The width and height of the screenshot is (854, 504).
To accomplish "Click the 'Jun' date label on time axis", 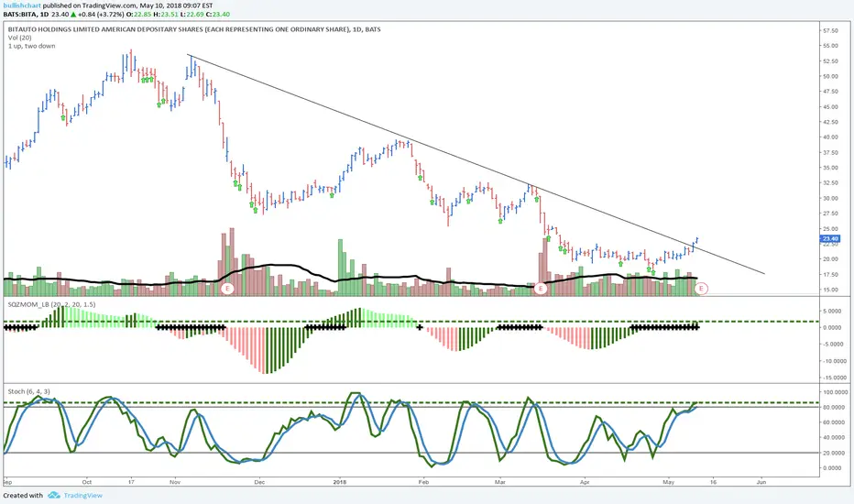I will [x=761, y=482].
